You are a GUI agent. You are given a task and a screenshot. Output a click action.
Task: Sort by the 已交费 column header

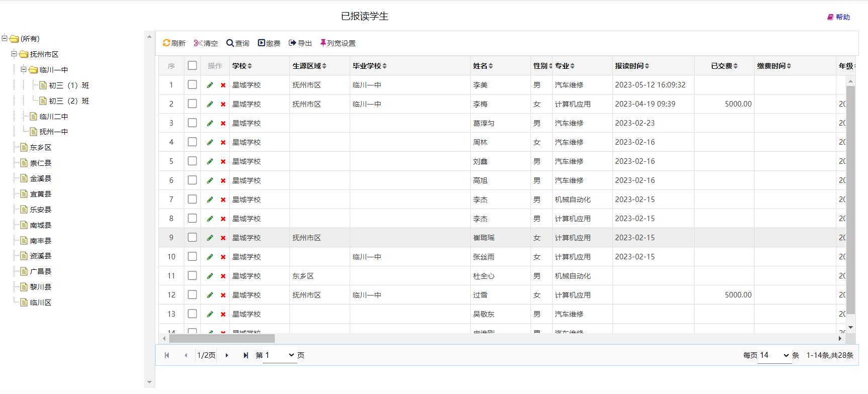(724, 66)
